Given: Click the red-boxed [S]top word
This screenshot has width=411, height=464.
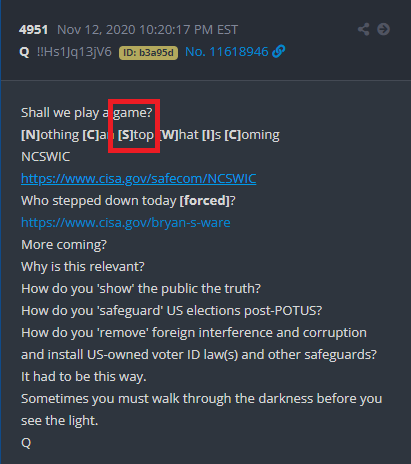Looking at the screenshot, I should 136,135.
